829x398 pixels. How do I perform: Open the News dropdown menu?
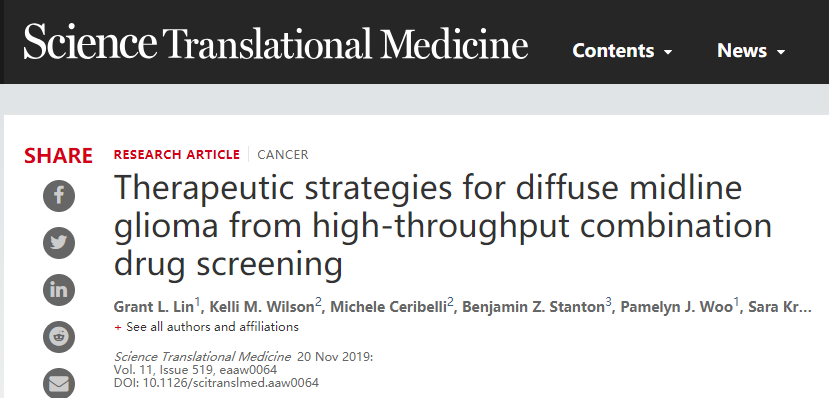[x=751, y=51]
